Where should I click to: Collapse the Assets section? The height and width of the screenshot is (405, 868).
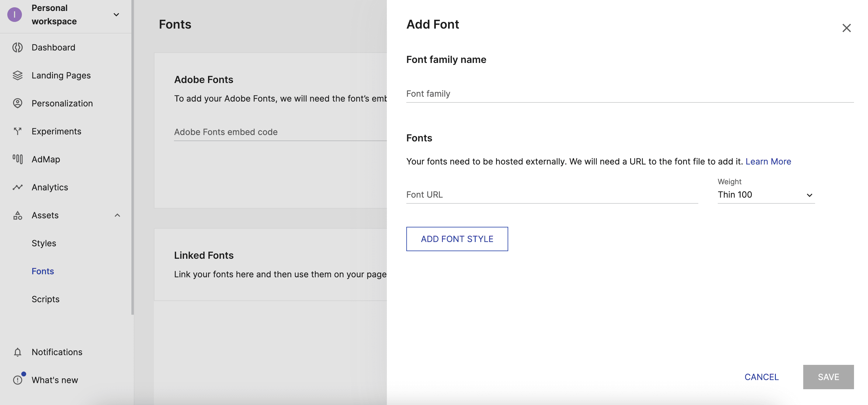coord(117,215)
